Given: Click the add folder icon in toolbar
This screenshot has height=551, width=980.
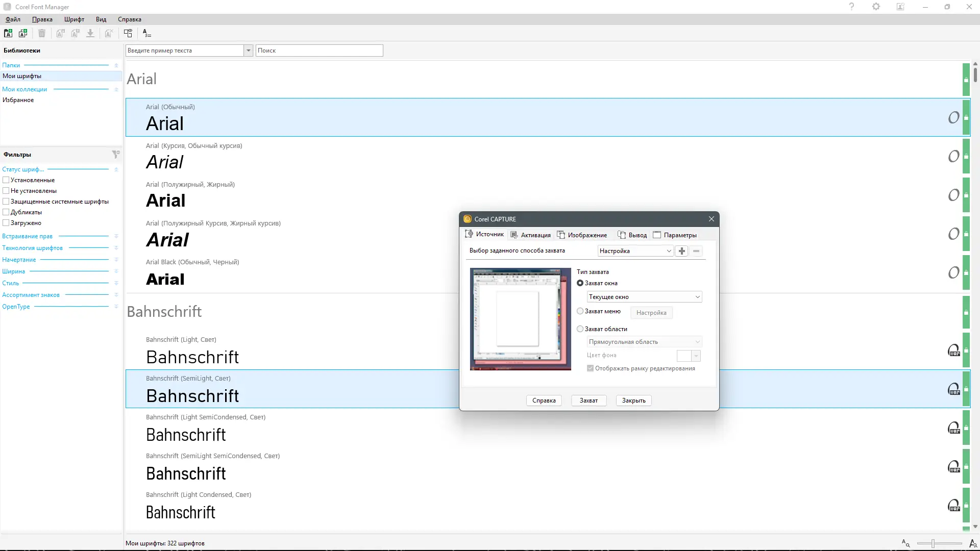Looking at the screenshot, I should click(8, 33).
